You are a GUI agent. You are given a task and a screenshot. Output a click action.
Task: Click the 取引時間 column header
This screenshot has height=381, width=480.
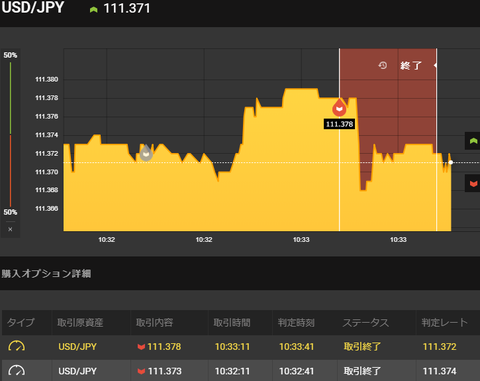[x=232, y=322]
